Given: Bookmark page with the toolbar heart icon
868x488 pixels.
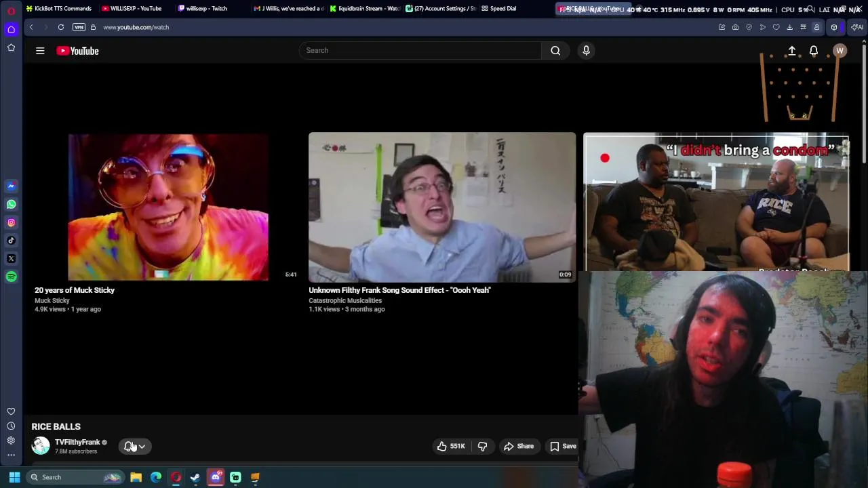Looking at the screenshot, I should click(x=776, y=27).
